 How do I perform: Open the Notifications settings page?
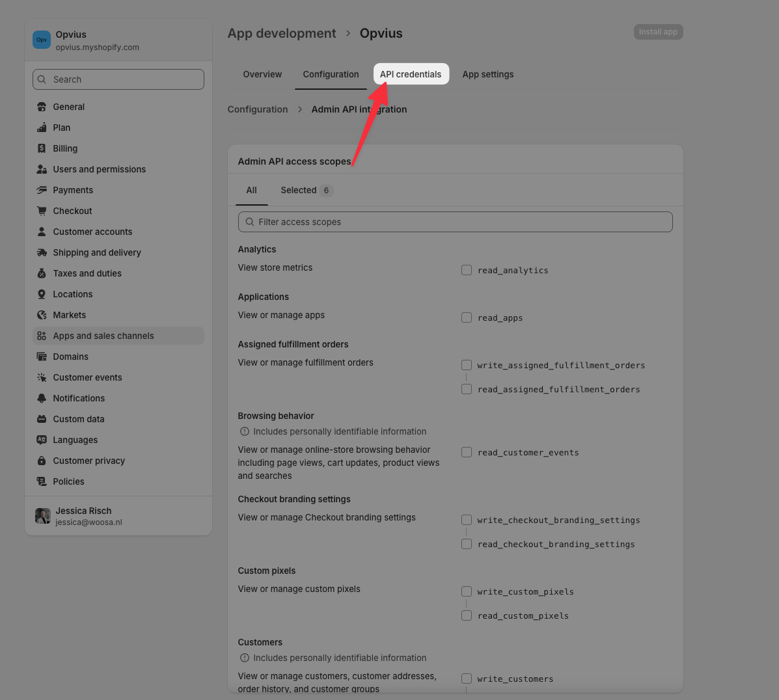pyautogui.click(x=118, y=398)
